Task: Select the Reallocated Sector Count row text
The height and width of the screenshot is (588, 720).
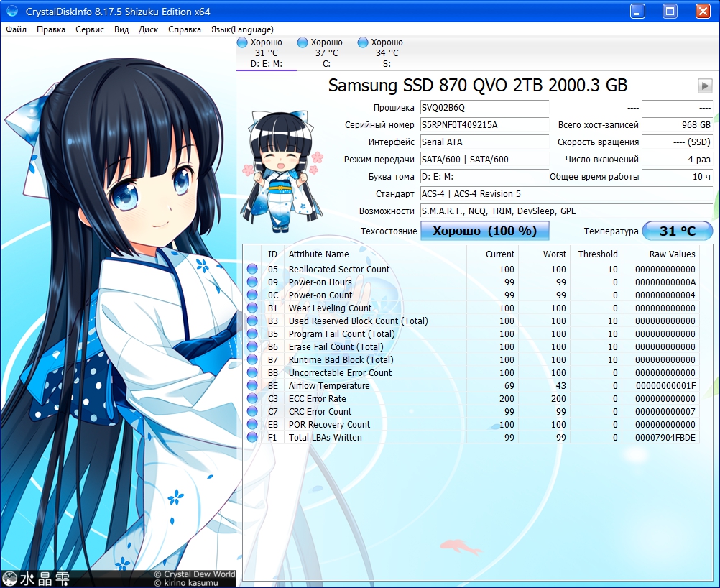Action: [x=339, y=269]
